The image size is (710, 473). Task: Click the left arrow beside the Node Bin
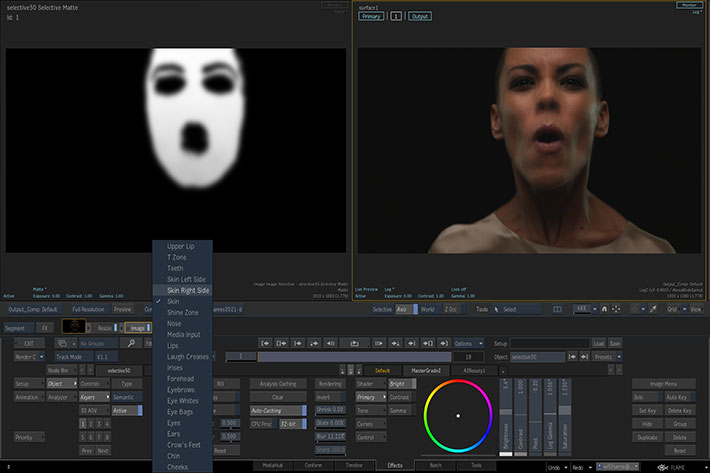click(x=82, y=371)
